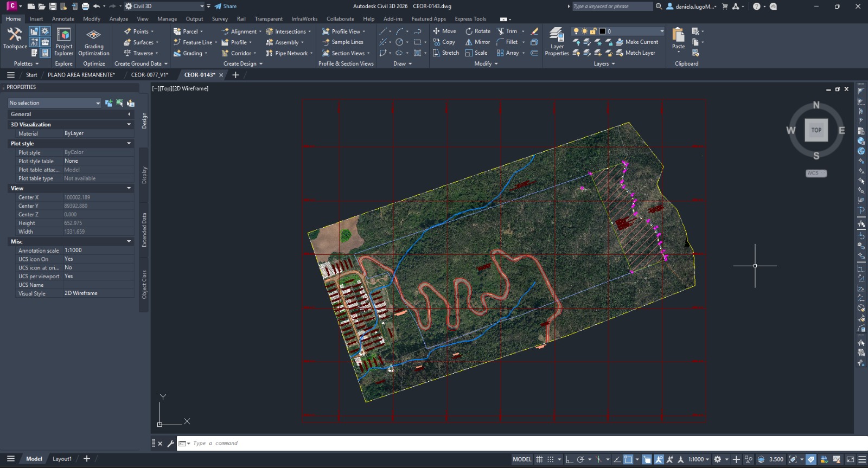Click the TOP face of ViewCube

816,130
